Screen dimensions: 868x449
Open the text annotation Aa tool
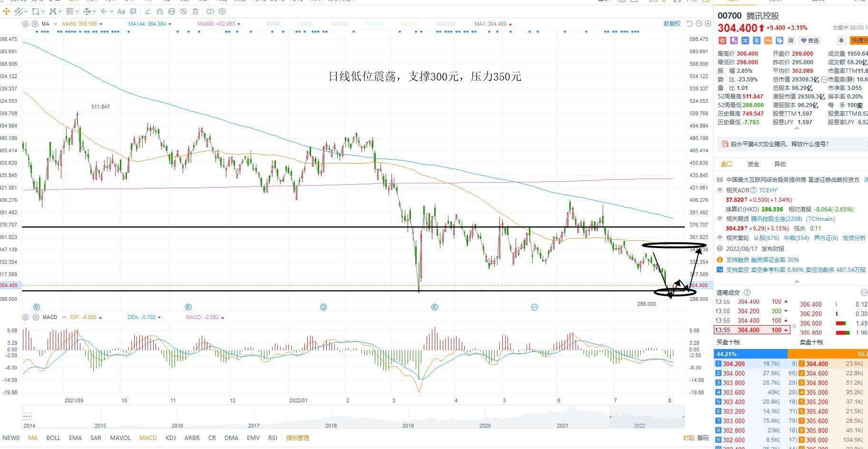coord(121,11)
